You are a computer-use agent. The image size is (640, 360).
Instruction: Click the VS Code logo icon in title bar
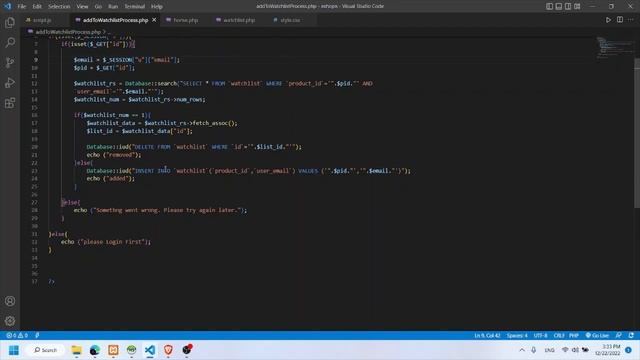[x=7, y=6]
